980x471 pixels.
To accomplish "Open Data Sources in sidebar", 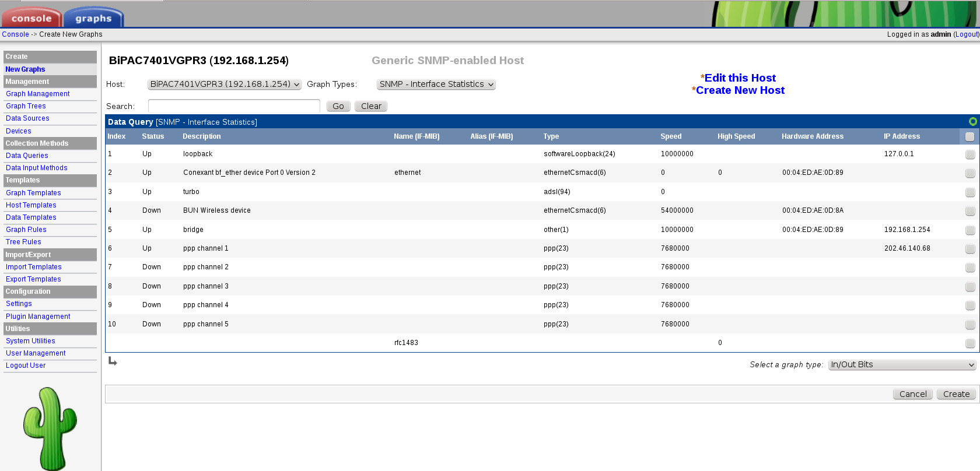I will (x=27, y=118).
